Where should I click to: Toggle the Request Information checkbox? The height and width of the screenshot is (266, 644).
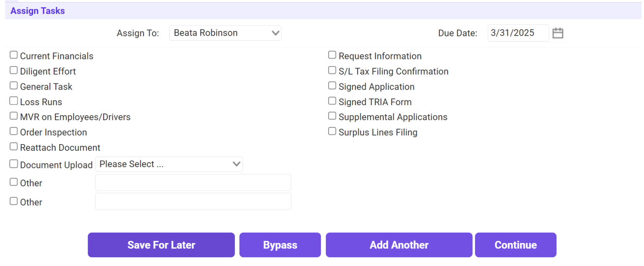click(332, 54)
